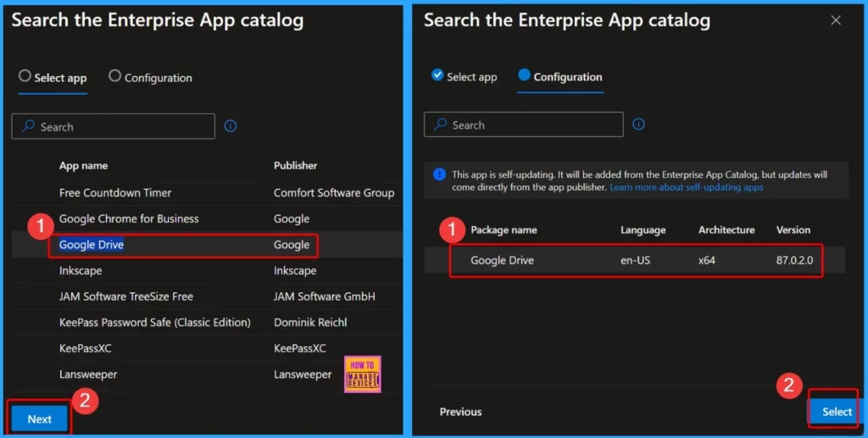Image resolution: width=868 pixels, height=438 pixels.
Task: Focus the right panel Search field
Action: (x=524, y=125)
